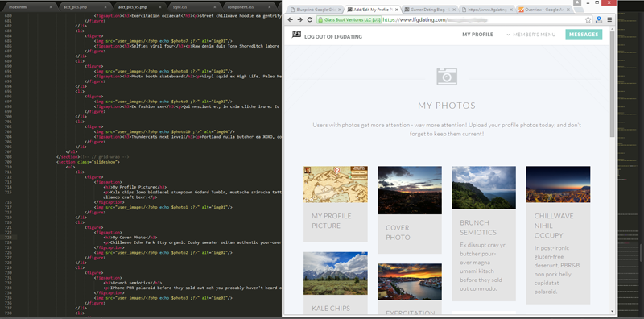Click the Cover Photo caption text
The width and height of the screenshot is (644, 319).
pos(398,232)
